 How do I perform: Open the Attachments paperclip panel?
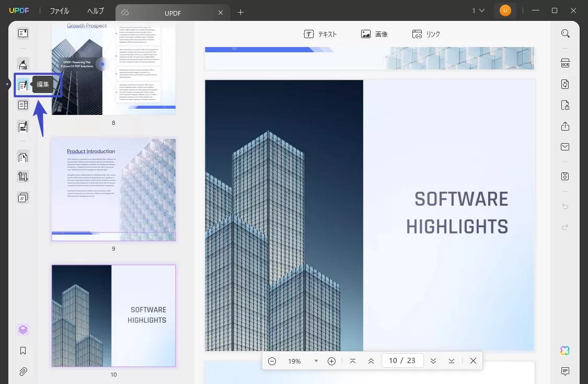[23, 371]
